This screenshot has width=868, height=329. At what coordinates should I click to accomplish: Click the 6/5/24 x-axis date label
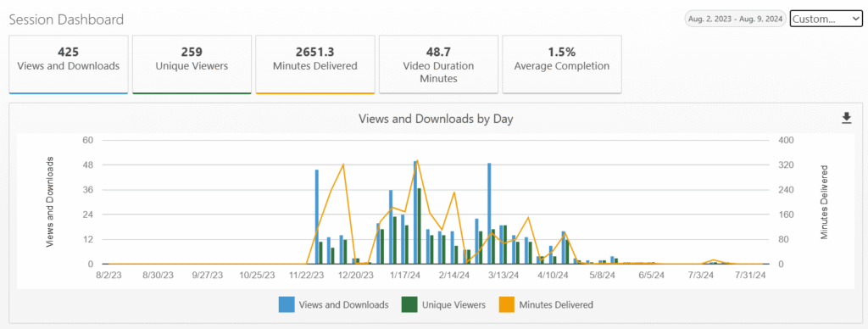(652, 275)
